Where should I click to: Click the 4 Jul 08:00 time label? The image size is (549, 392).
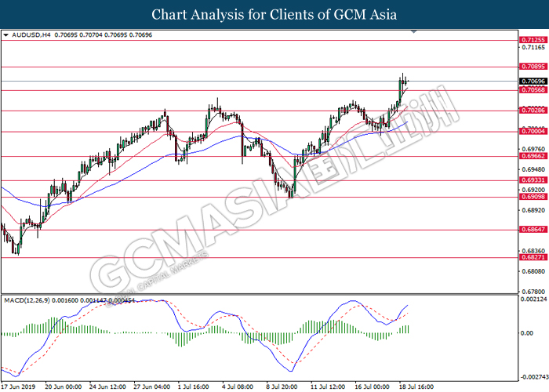click(238, 387)
